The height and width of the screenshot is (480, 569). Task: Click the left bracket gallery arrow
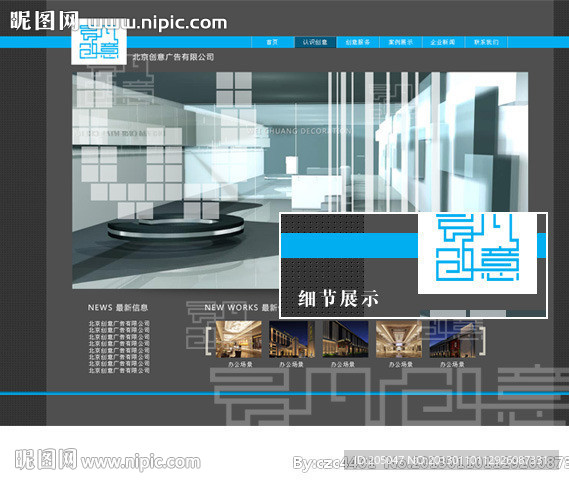click(x=208, y=340)
